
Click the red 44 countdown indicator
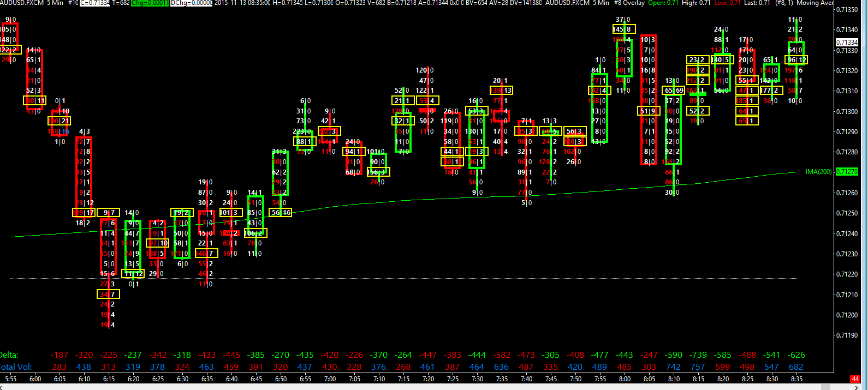click(854, 379)
